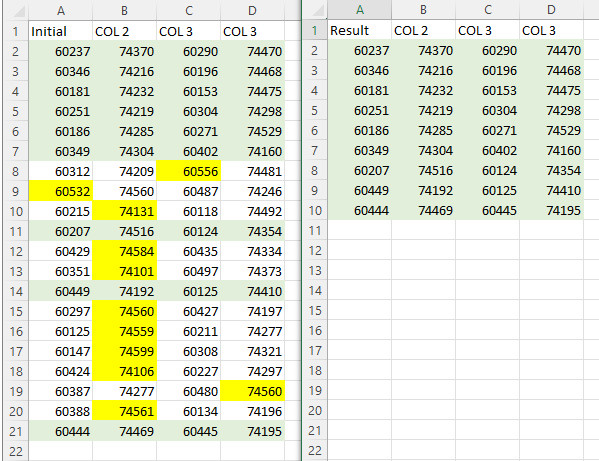This screenshot has height=461, width=599.
Task: Click yellow cell 74559
Action: point(125,331)
